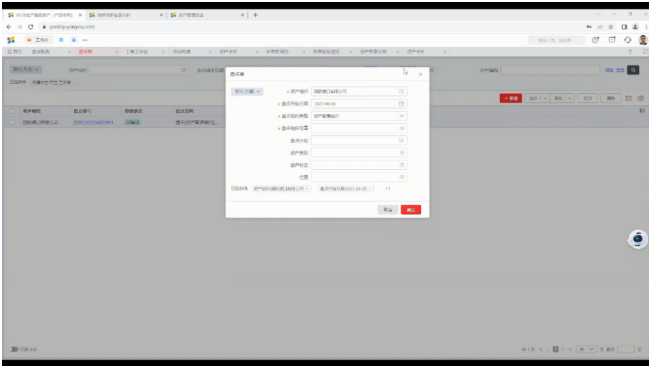Tick the checkbox on the first table row
The image size is (654, 368).
tap(12, 123)
